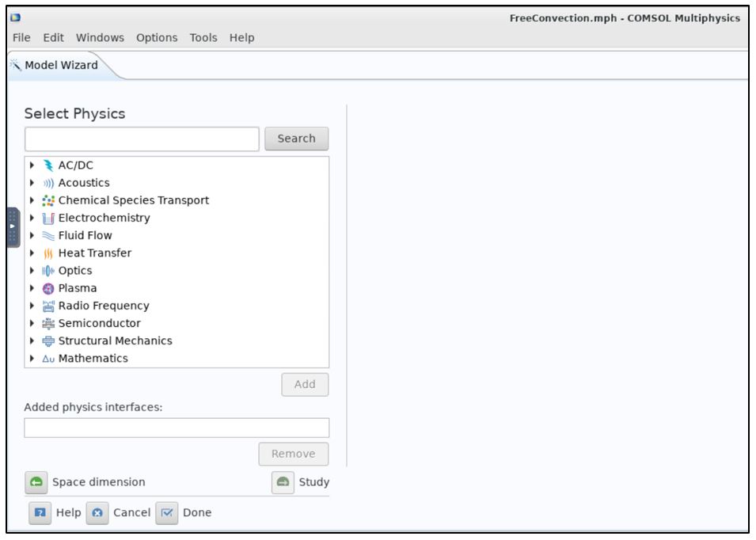Screen dimensions: 756x540
Task: Click the Semiconductor chip icon
Action: [x=48, y=324]
